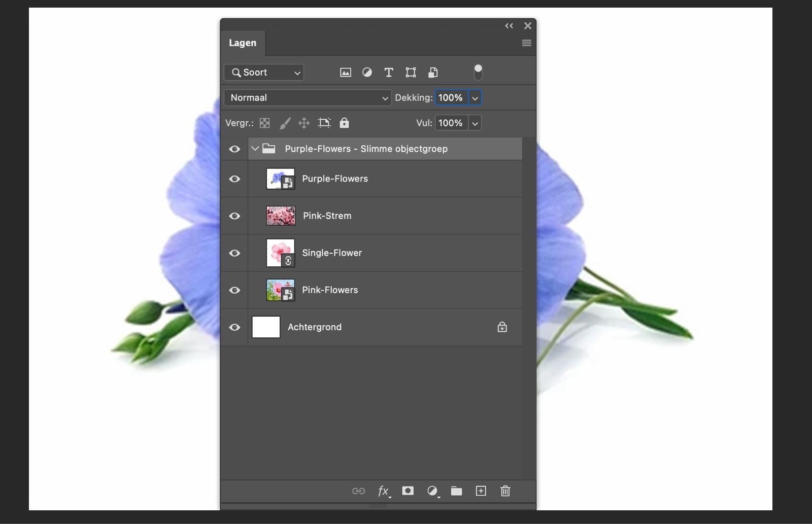Select the 'Purple-Flowers - Slimme objectgroep' group name

pyautogui.click(x=366, y=149)
